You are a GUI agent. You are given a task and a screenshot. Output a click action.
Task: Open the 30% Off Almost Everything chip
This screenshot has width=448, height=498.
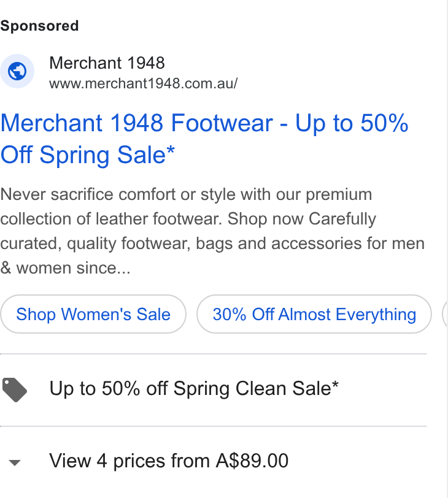(x=314, y=314)
